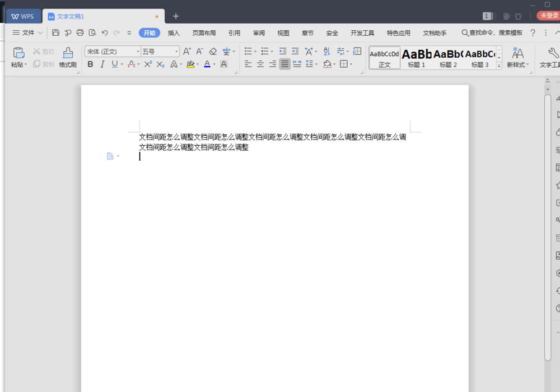Select Justify alignment button
Screen dimensions: 560x392
pyautogui.click(x=284, y=64)
